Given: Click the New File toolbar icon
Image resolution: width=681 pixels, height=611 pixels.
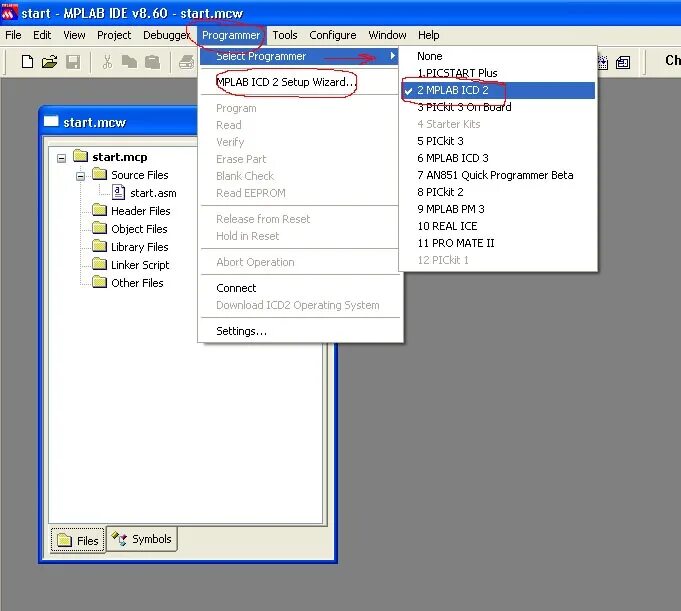Looking at the screenshot, I should (x=27, y=62).
